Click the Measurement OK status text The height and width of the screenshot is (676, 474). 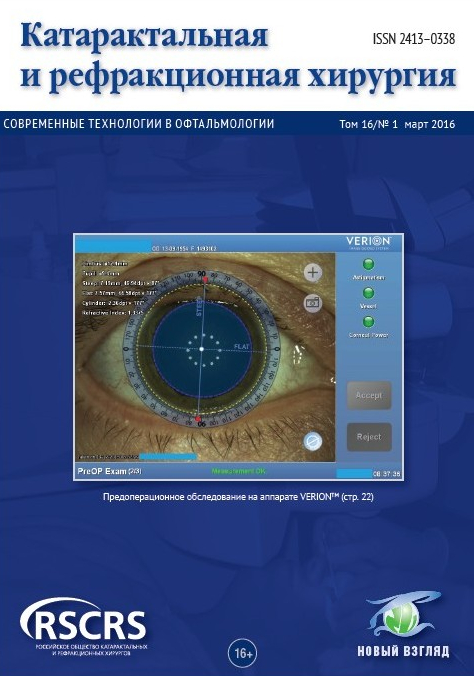tap(239, 471)
